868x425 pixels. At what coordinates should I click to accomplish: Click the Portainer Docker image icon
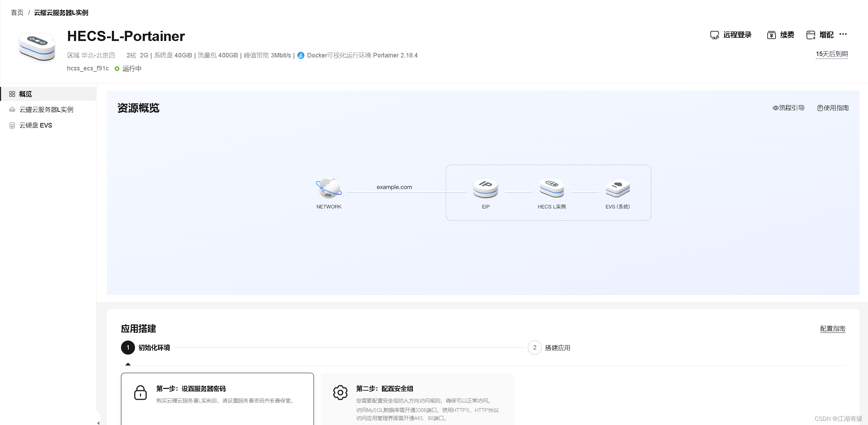[x=301, y=55]
